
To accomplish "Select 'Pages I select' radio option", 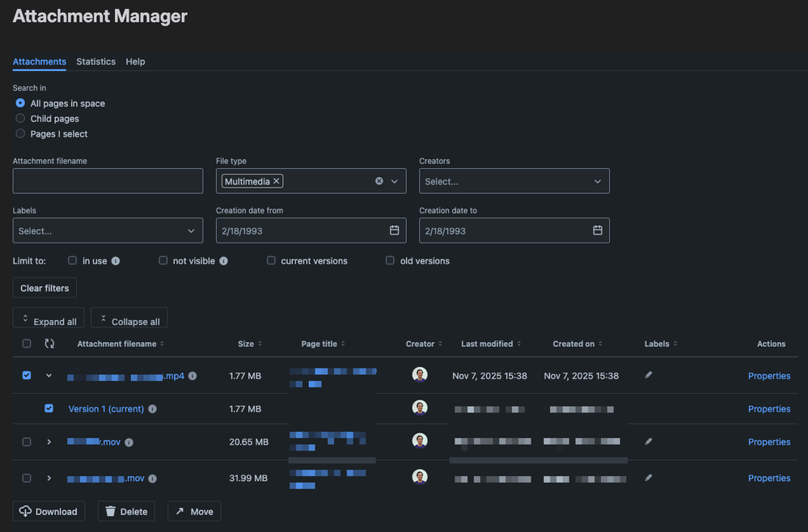I will [20, 133].
